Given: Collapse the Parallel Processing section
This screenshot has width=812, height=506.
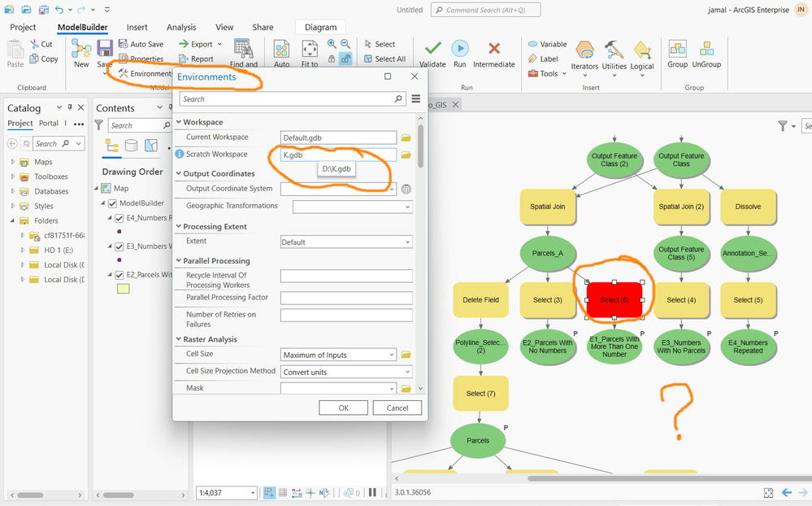Looking at the screenshot, I should tap(179, 261).
